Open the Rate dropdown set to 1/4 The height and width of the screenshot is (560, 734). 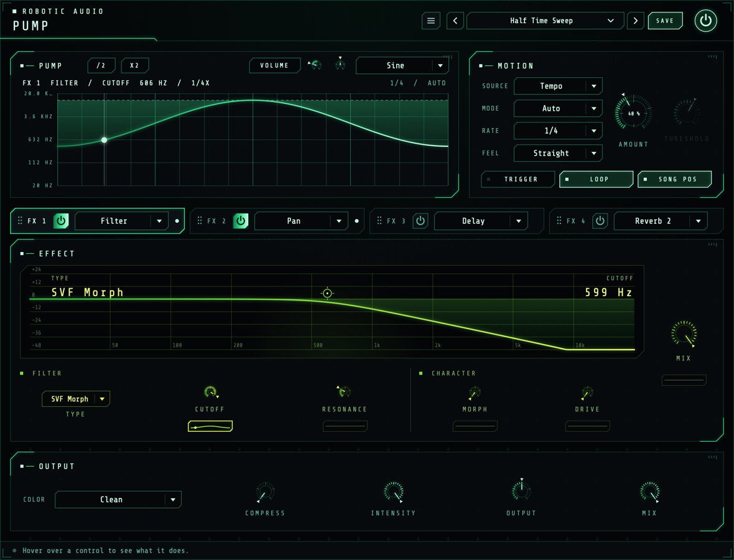(558, 131)
